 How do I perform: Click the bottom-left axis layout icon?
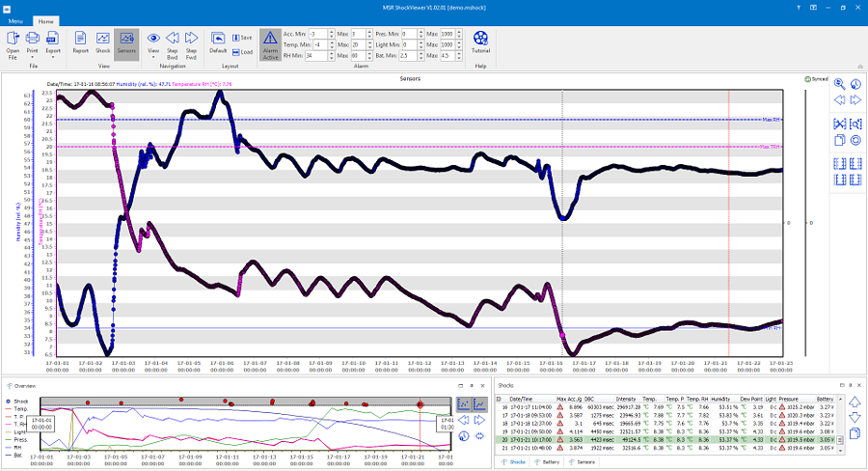click(840, 180)
